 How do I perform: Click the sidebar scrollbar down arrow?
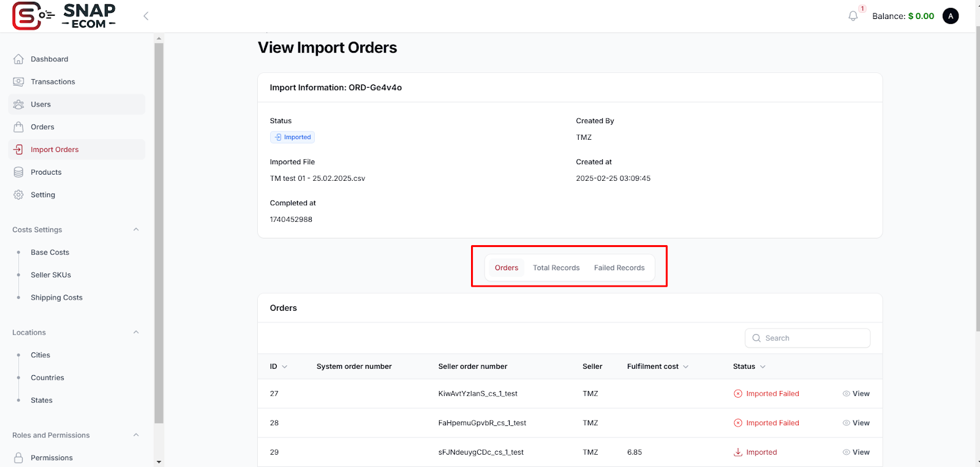(159, 462)
